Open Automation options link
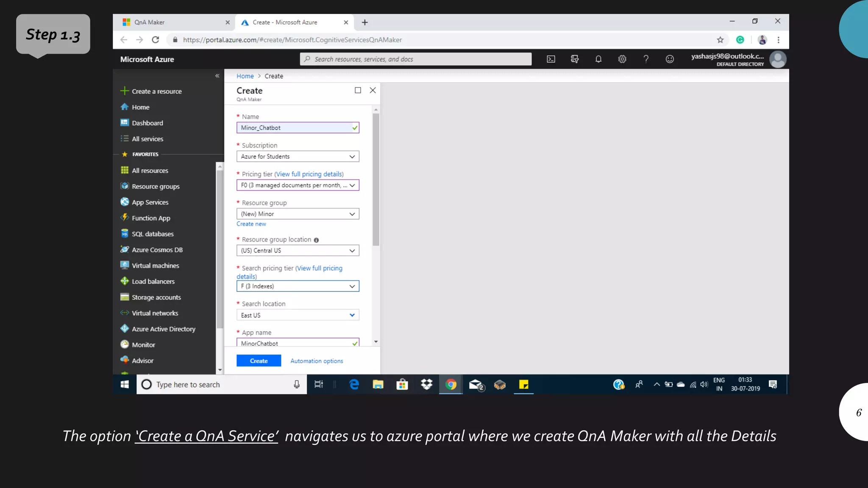Screen dimensions: 868x488 (x=317, y=361)
